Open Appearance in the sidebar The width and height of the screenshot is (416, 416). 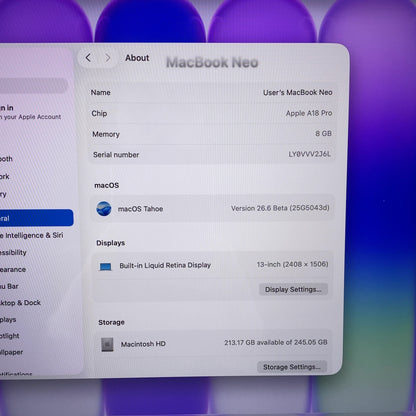[13, 269]
